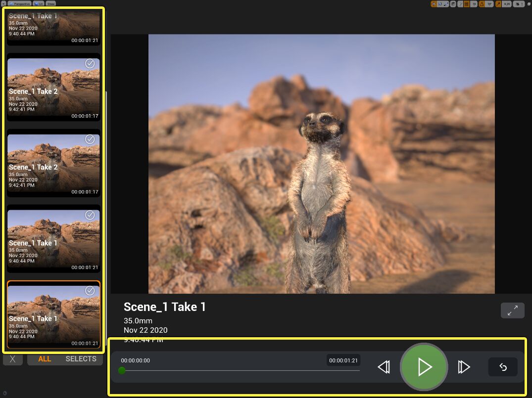Click the middle of the playback timeline track
Viewport: 532px width, 398px height.
(241, 370)
